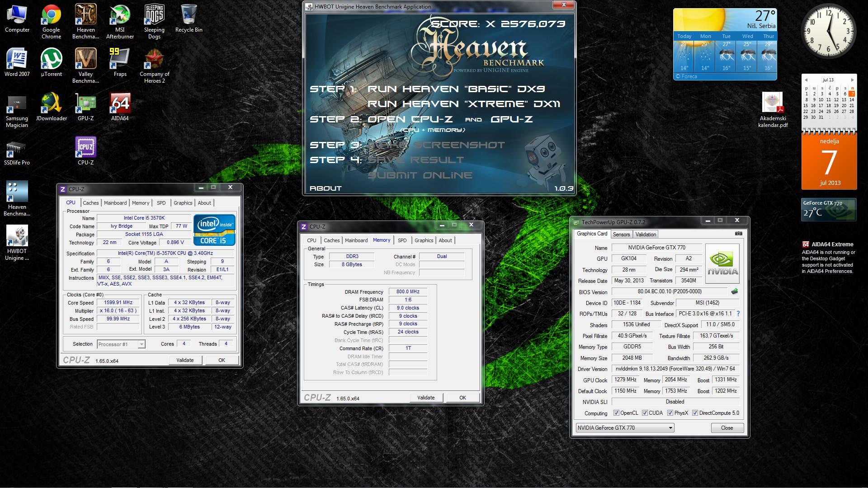Click today's date 7 in calendar gadget
Screen dimensions: 868x488
click(852, 94)
